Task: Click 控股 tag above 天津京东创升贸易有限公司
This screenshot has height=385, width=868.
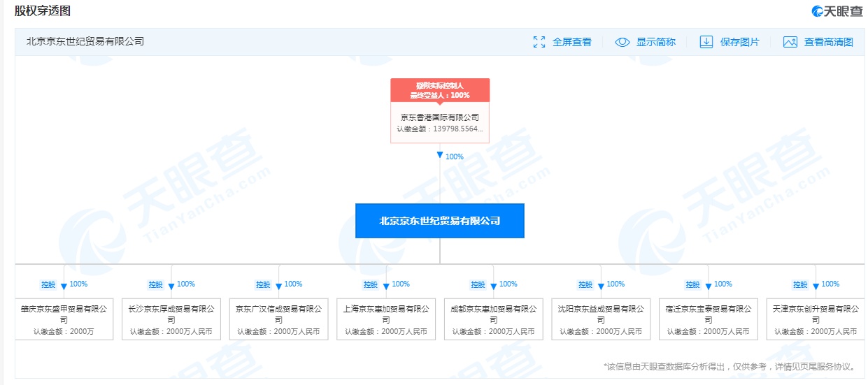Action: click(x=799, y=284)
